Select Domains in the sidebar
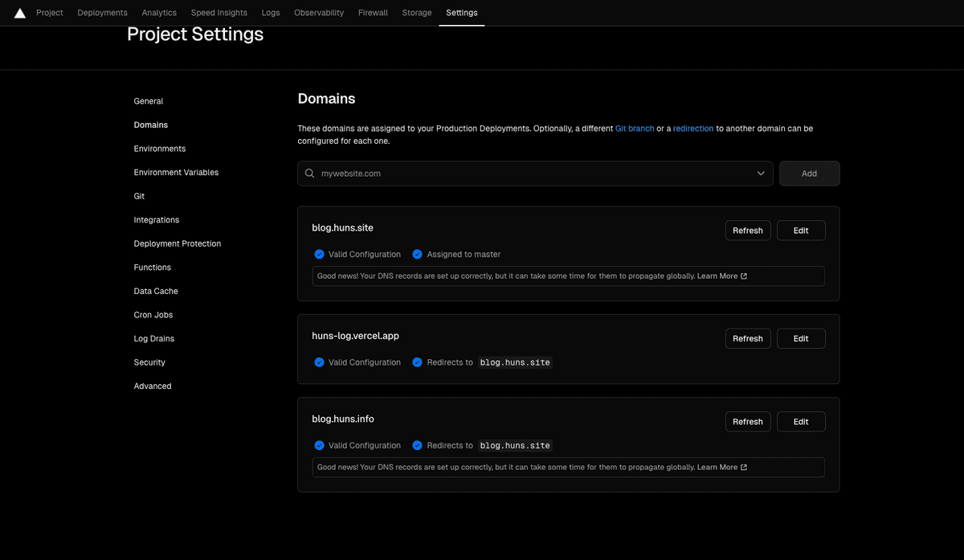This screenshot has height=560, width=964. click(151, 125)
